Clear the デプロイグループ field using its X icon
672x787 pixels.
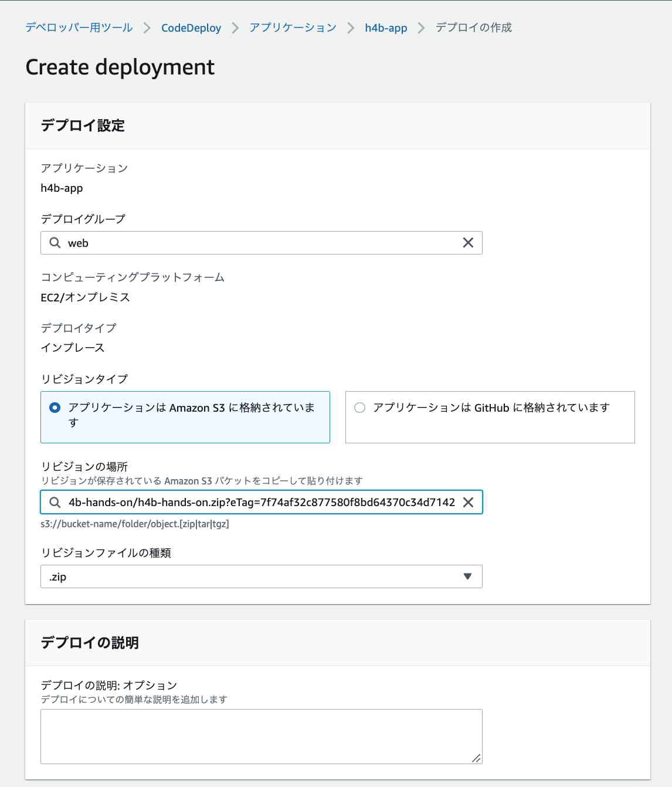click(x=468, y=242)
